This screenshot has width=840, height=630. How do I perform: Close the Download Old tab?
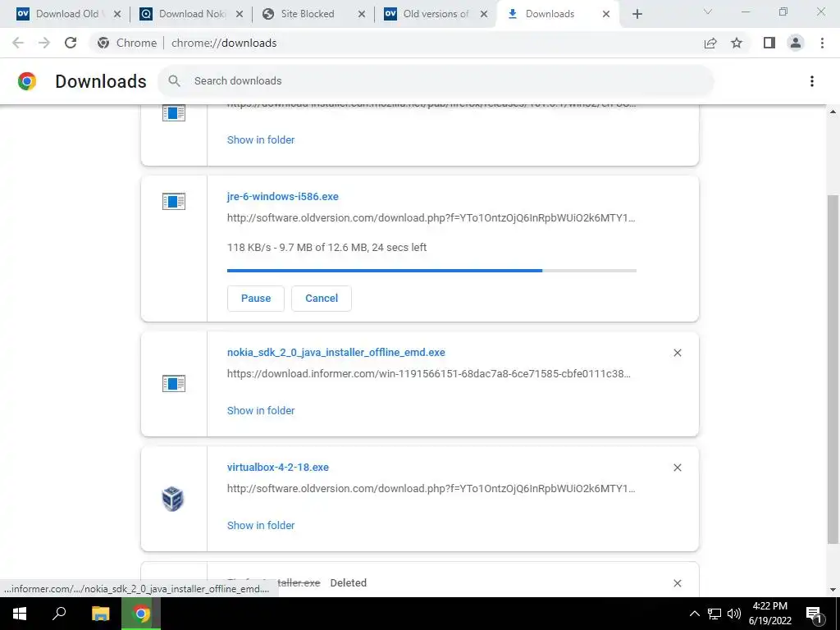point(117,14)
